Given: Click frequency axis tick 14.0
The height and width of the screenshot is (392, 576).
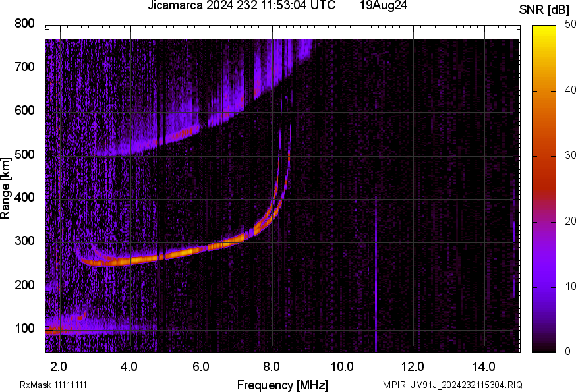Looking at the screenshot, I should point(484,367).
